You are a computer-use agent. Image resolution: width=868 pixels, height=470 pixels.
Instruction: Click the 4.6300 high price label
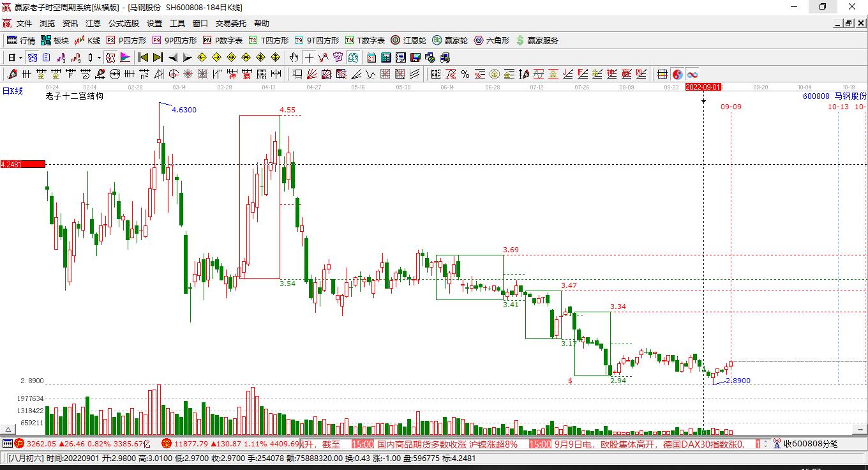184,110
